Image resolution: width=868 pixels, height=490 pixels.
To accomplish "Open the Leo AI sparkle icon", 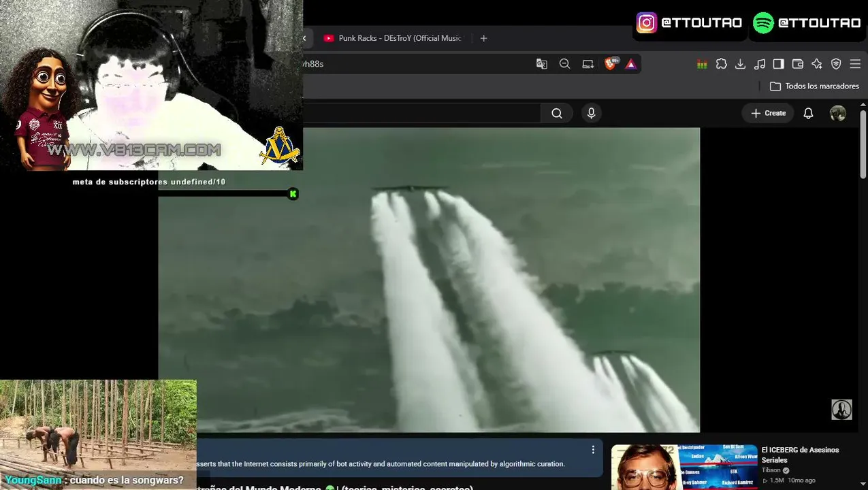I will [x=817, y=64].
